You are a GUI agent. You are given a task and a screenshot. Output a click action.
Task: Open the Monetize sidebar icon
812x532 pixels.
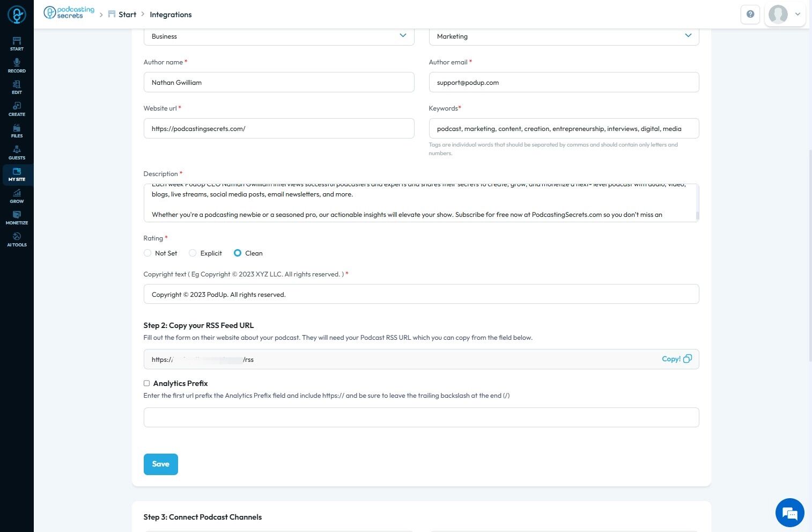point(17,217)
